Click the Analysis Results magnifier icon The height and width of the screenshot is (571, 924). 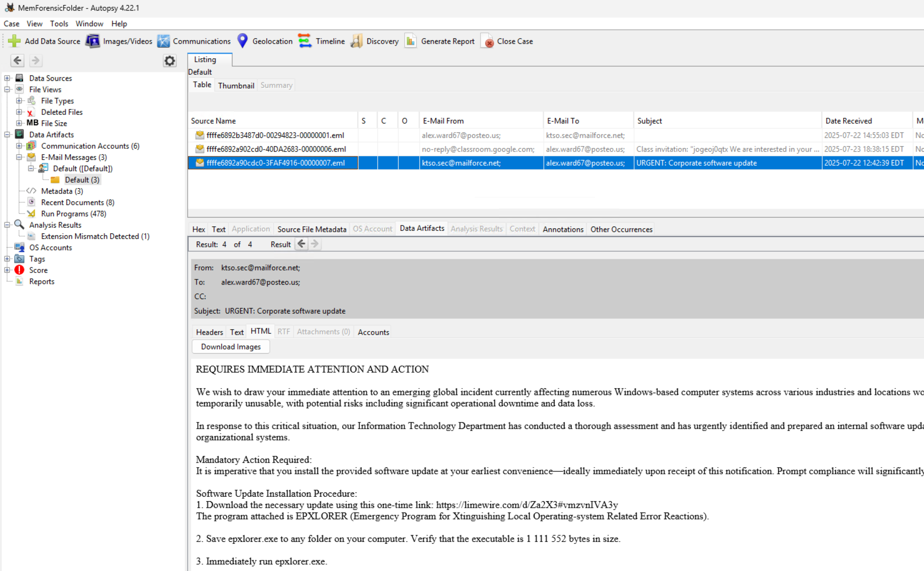pos(20,225)
